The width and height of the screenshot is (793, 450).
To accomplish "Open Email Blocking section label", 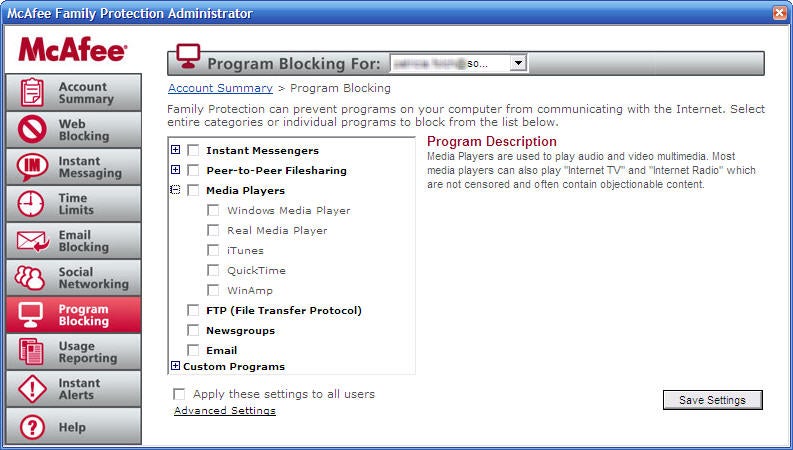I will pyautogui.click(x=83, y=241).
